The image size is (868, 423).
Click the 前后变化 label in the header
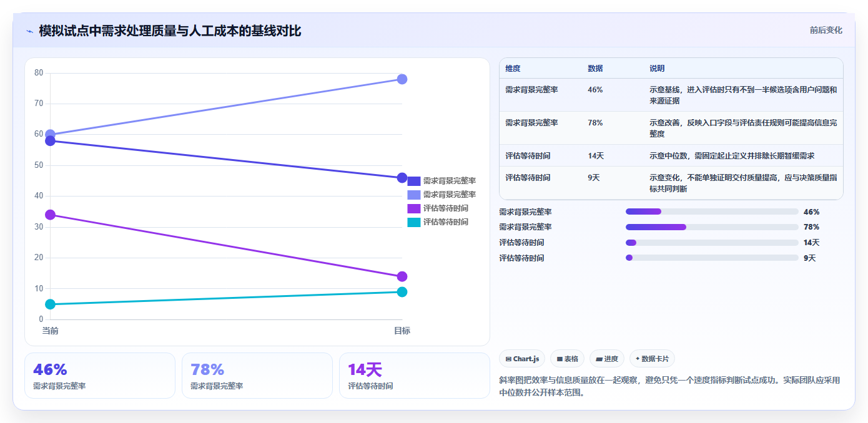pyautogui.click(x=826, y=30)
